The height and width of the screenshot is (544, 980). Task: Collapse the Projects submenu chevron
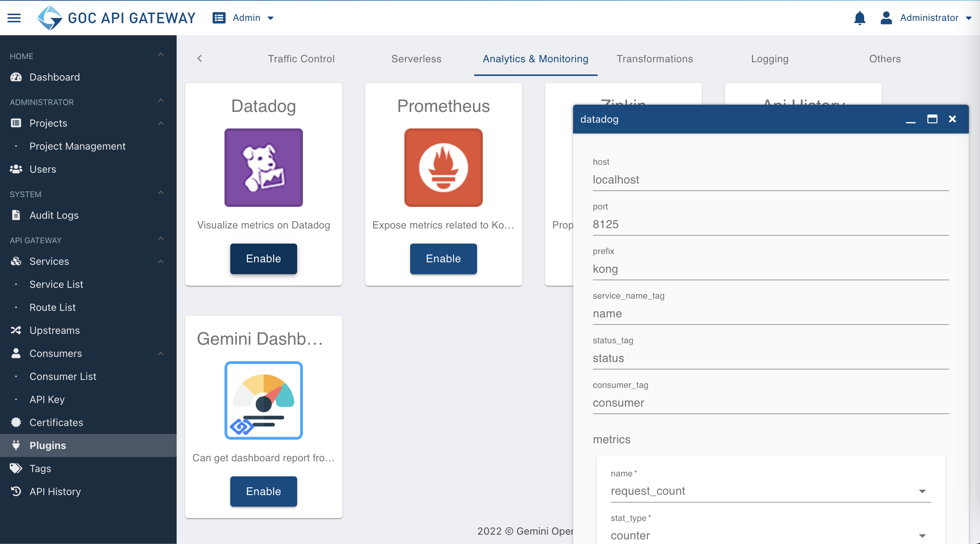click(161, 123)
